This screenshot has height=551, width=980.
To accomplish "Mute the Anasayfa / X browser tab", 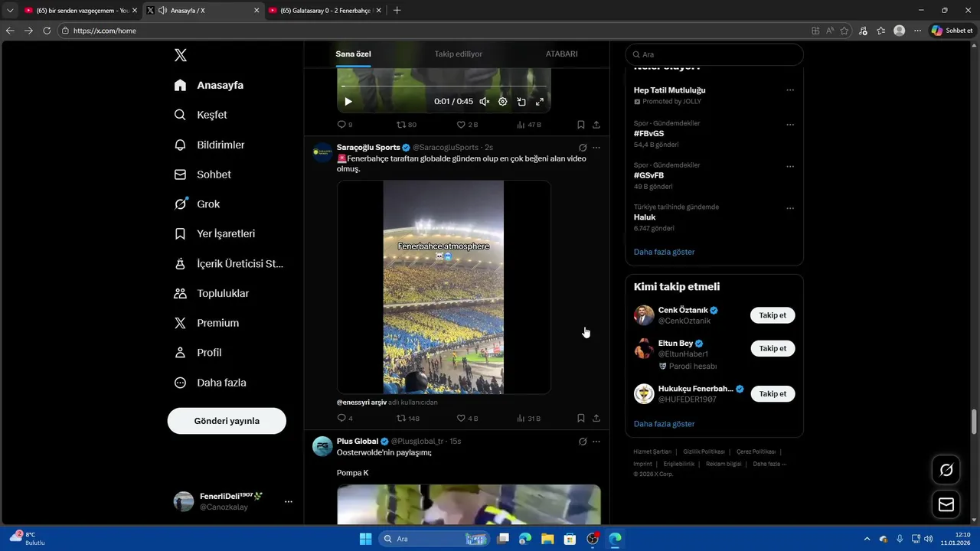I will click(163, 11).
